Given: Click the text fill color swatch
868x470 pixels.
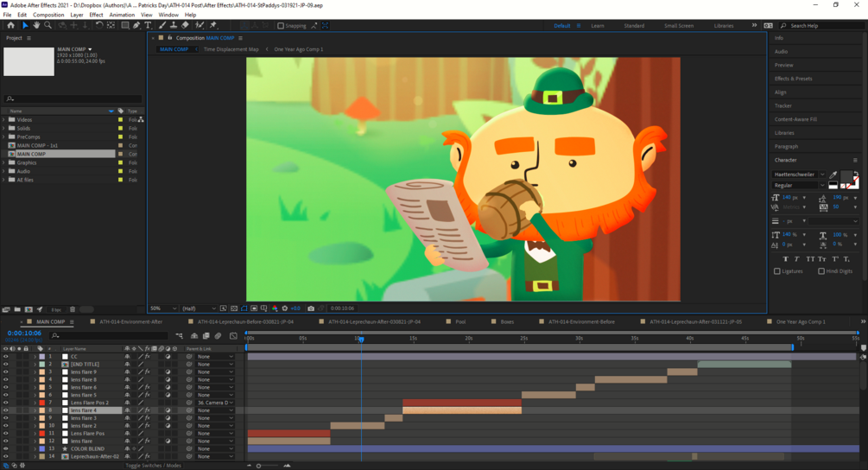Looking at the screenshot, I should (x=846, y=176).
